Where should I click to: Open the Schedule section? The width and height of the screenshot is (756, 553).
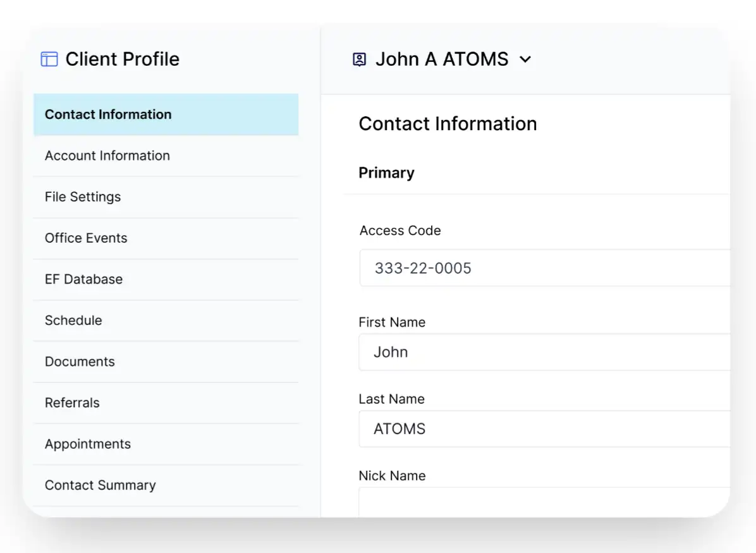pos(166,320)
